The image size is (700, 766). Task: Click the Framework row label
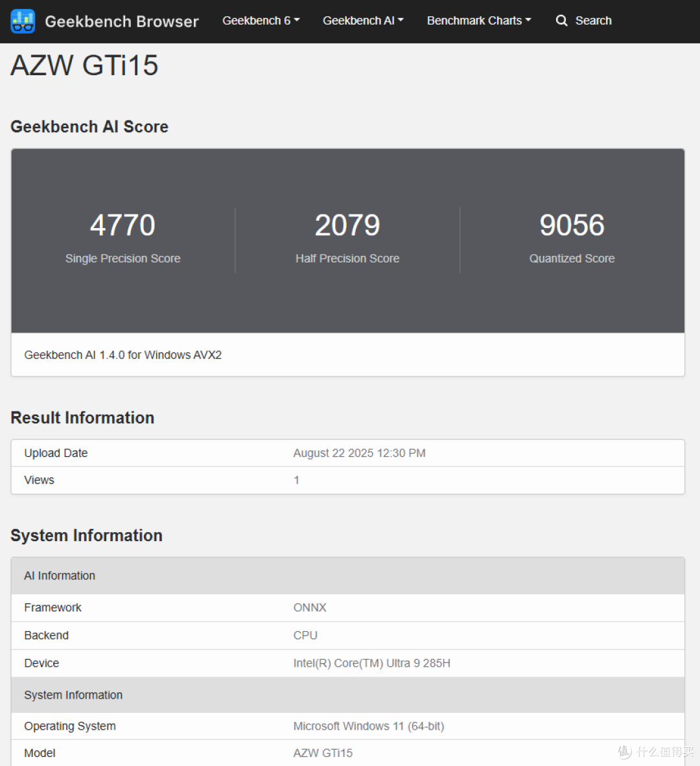pyautogui.click(x=52, y=607)
